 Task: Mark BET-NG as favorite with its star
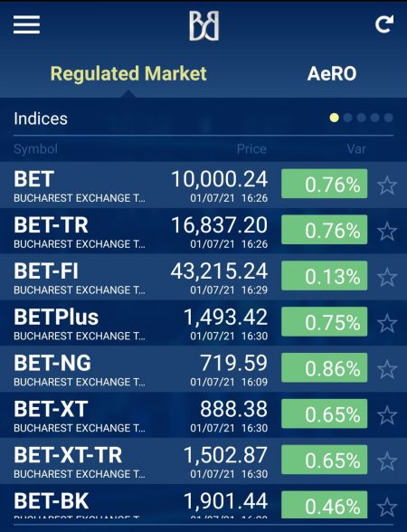point(387,369)
